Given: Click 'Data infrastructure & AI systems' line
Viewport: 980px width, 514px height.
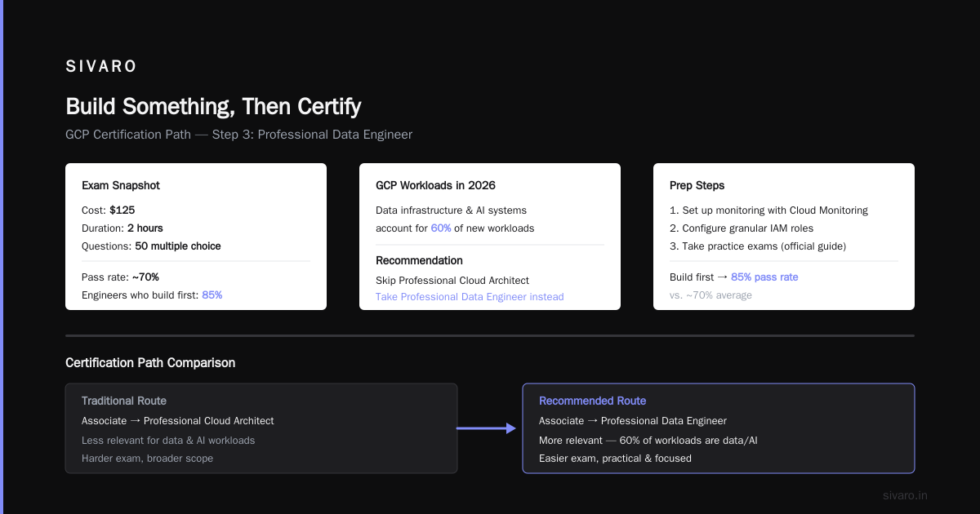Looking at the screenshot, I should click(452, 210).
